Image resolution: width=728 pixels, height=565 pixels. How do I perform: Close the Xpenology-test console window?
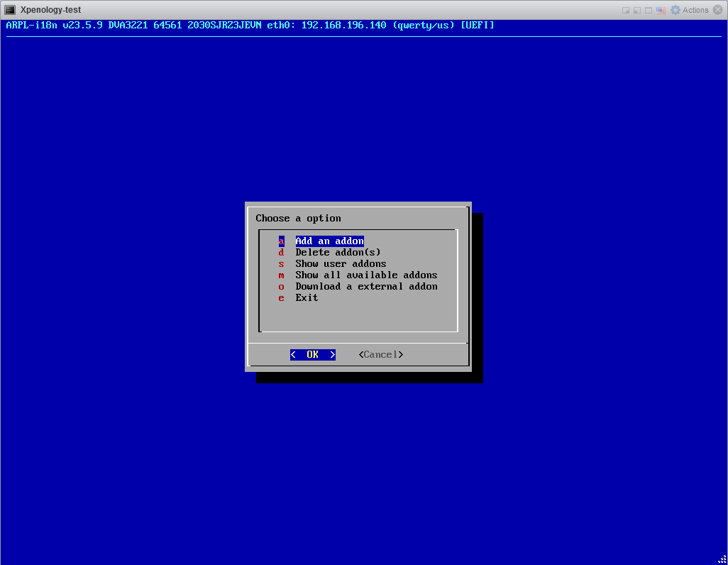click(719, 10)
